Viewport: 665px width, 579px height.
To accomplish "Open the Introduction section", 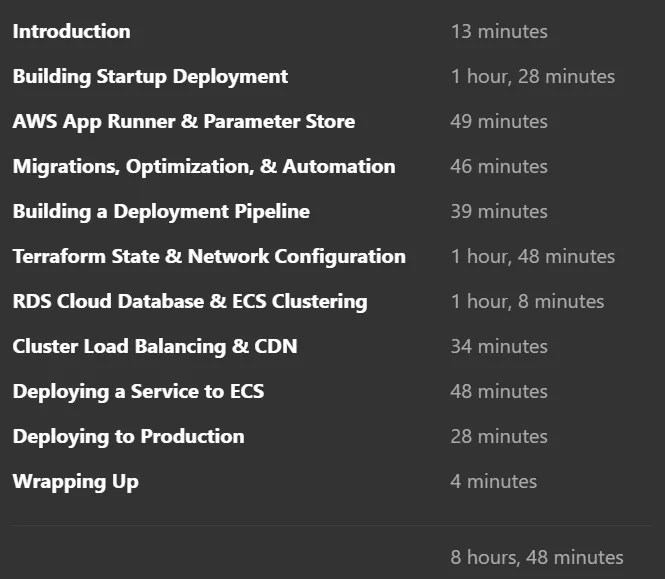I will [x=72, y=31].
